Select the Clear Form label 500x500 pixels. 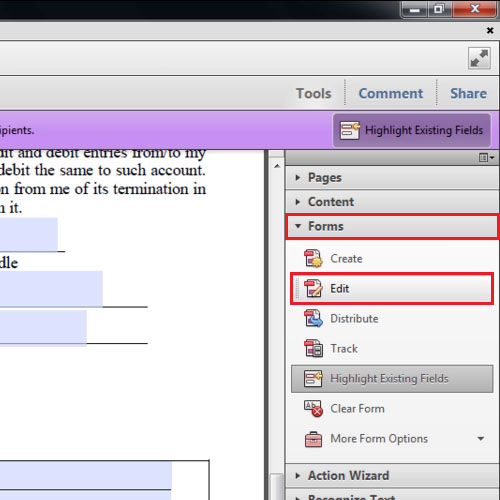point(357,409)
